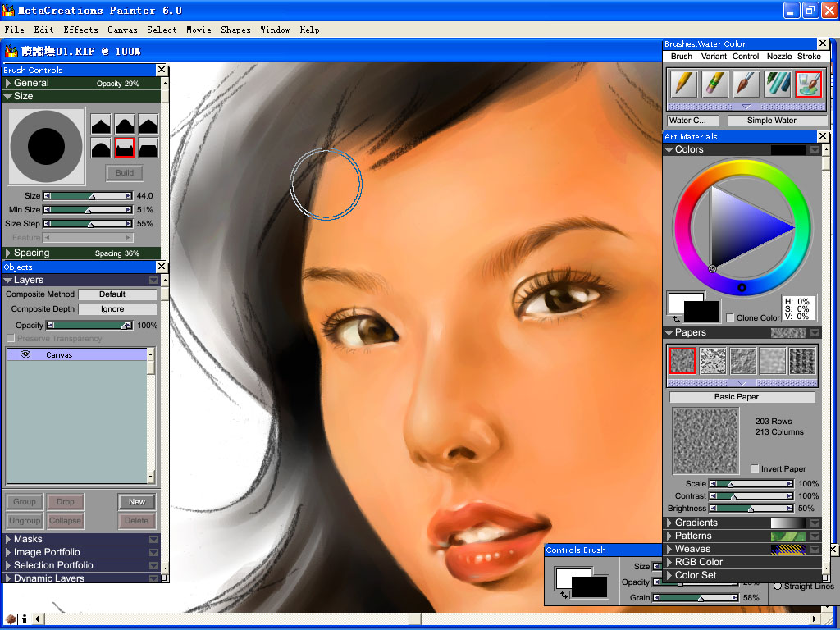Click the Delete button
The height and width of the screenshot is (630, 840).
tap(137, 521)
